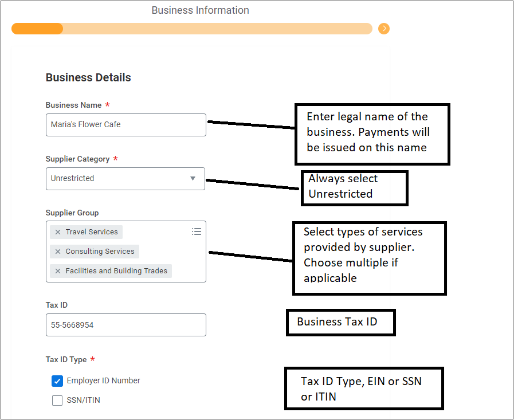
Task: Remove Facilities and Building Trades tag
Action: [58, 271]
